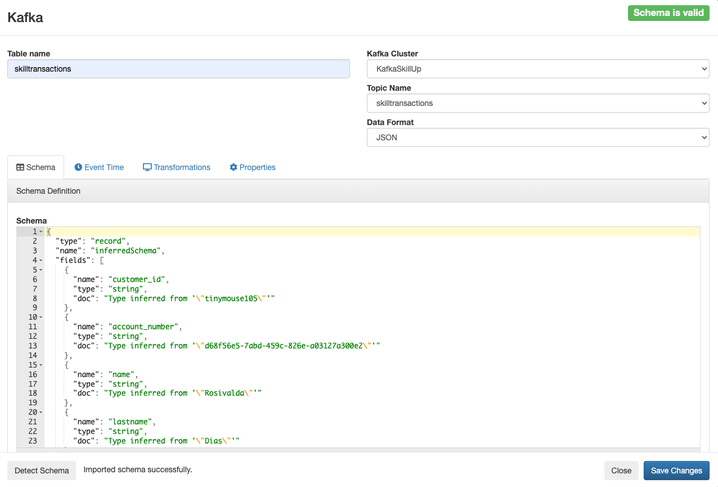718x487 pixels.
Task: Open the Data Format JSON dropdown
Action: (x=537, y=138)
